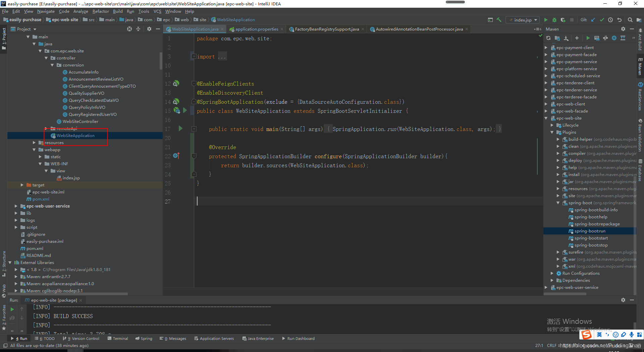
Task: Collapse all in the Project panel
Action: [138, 29]
